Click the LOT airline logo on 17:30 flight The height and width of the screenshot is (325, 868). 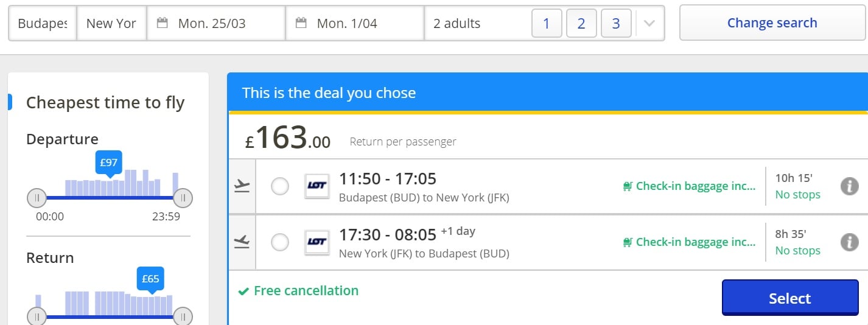click(x=317, y=242)
